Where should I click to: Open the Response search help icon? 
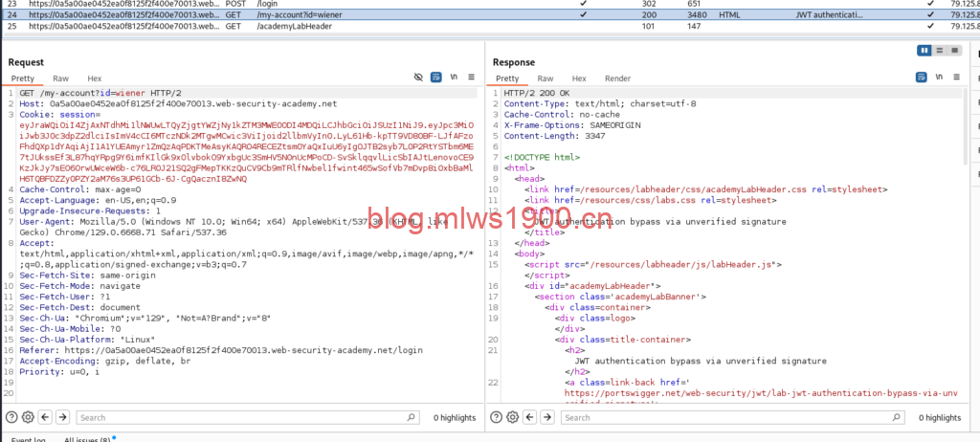click(497, 417)
